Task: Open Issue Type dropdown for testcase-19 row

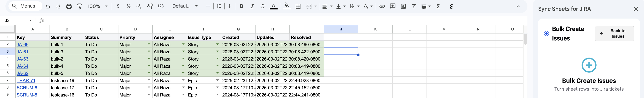Action: click(217, 80)
